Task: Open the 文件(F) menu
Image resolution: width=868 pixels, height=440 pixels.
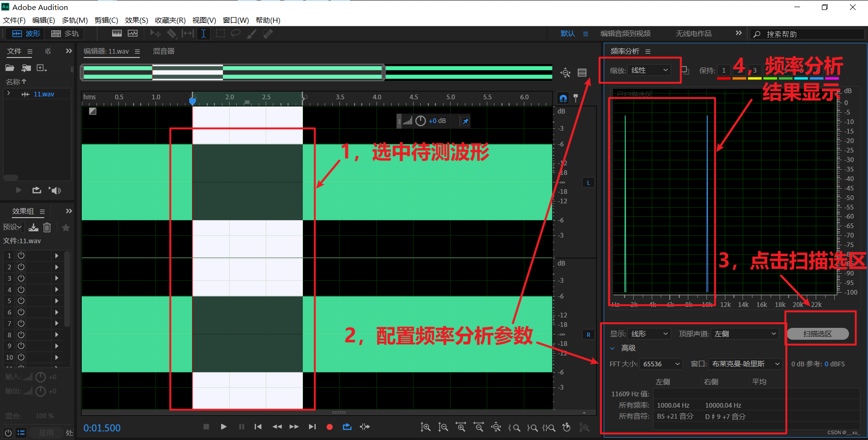Action: click(14, 20)
